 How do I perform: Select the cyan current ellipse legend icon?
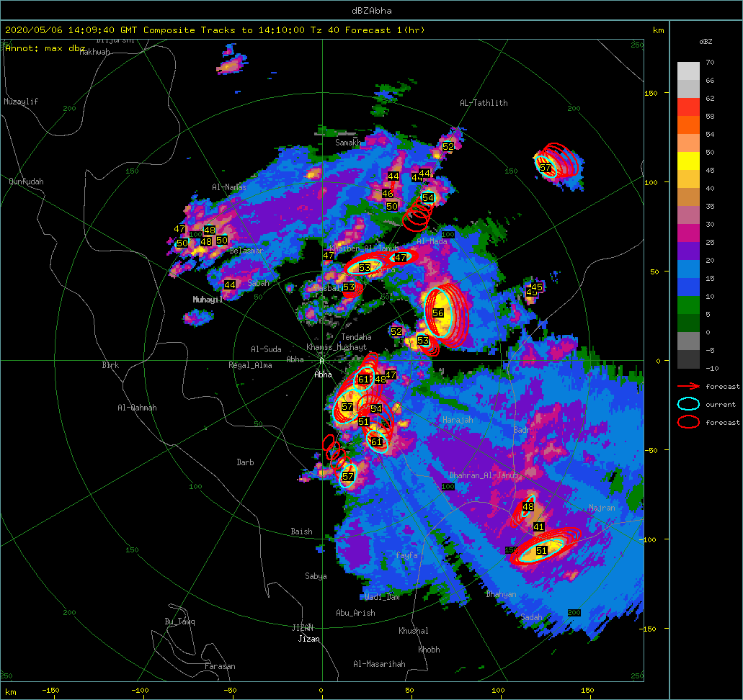tap(689, 404)
